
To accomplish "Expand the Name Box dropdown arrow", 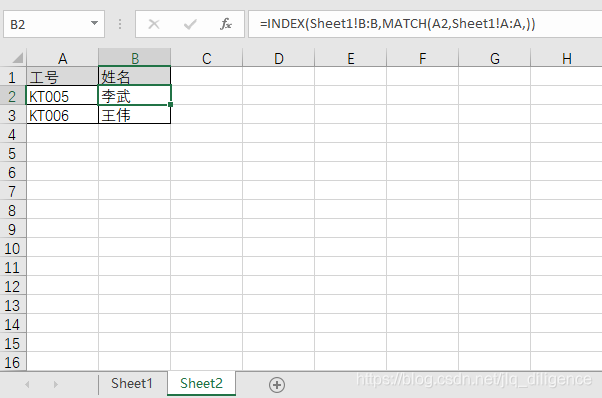I will tap(94, 23).
